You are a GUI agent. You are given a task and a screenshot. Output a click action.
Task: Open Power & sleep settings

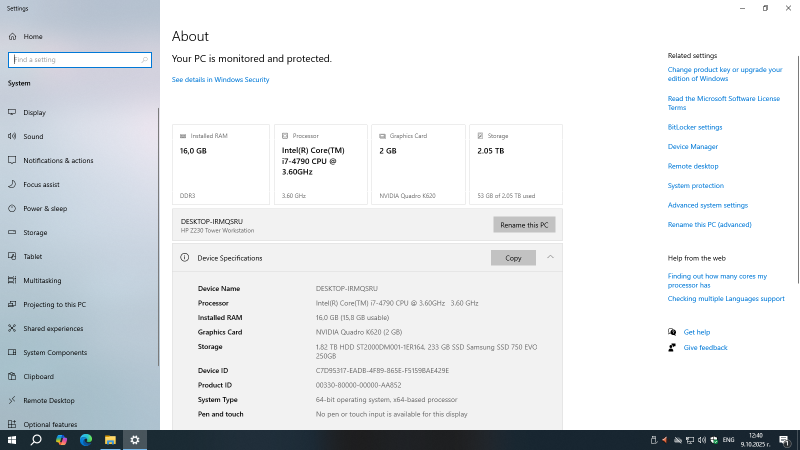[x=45, y=208]
